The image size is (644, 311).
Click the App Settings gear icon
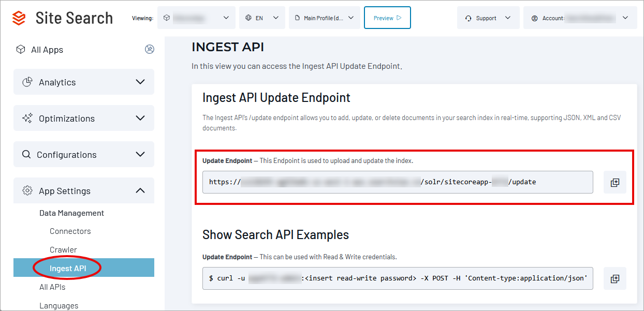[27, 190]
